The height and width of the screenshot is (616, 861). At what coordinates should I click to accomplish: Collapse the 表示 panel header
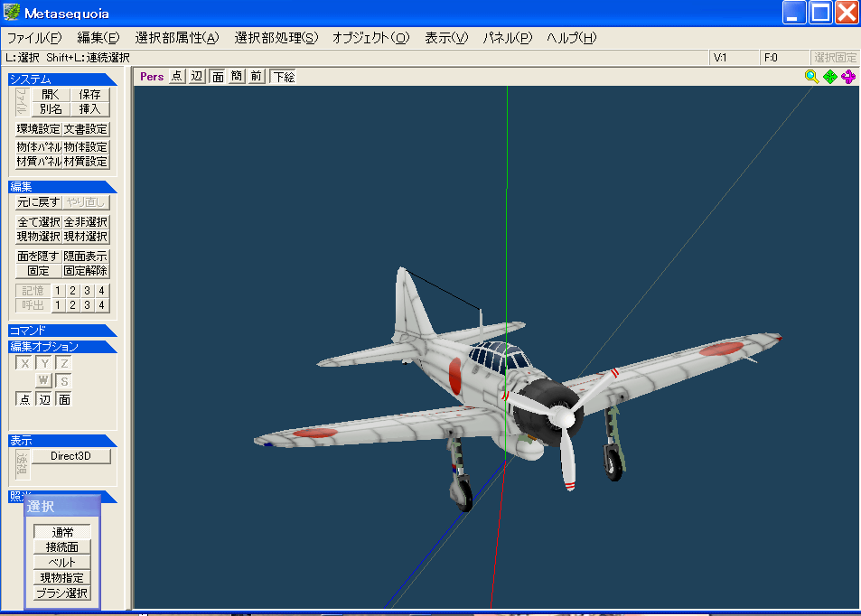[62, 440]
